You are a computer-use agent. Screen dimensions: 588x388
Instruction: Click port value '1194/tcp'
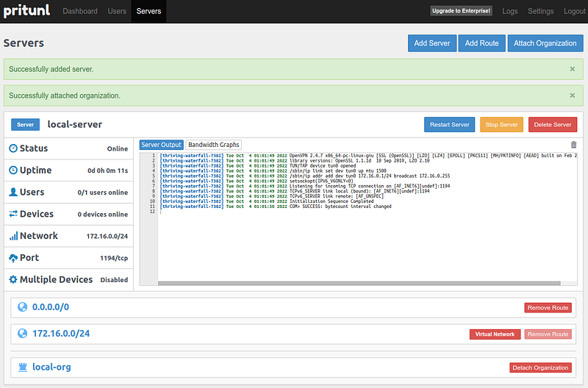click(x=114, y=258)
